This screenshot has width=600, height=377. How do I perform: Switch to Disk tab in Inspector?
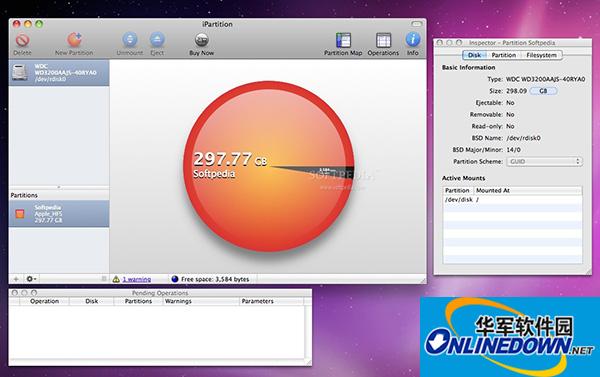pos(474,55)
